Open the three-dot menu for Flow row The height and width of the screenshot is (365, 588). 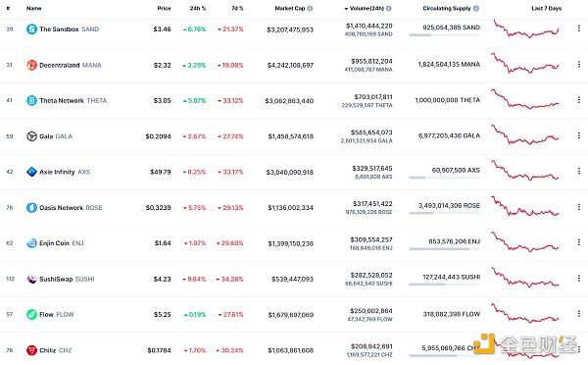click(579, 314)
